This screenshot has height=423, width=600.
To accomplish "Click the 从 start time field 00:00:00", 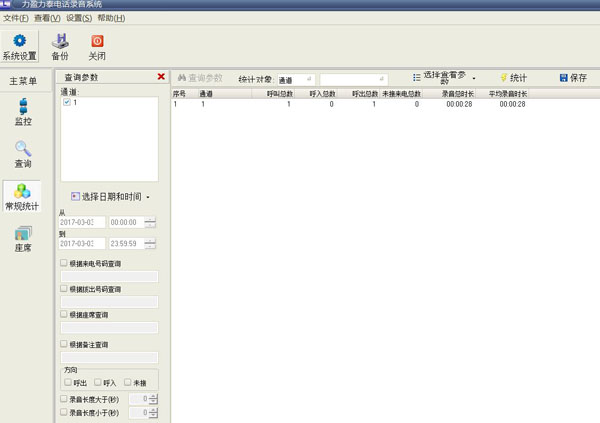I will tap(126, 222).
